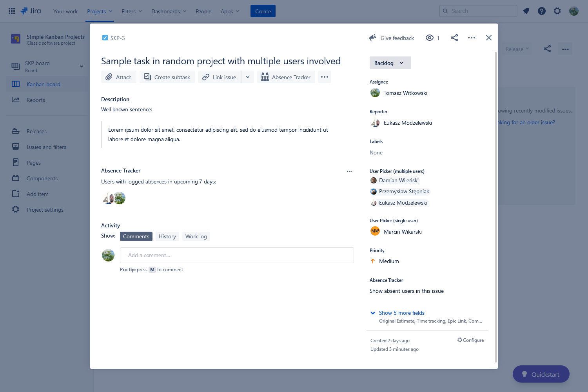Viewport: 588px width, 392px height.
Task: Click the Lorem ipsum description text
Action: (218, 134)
